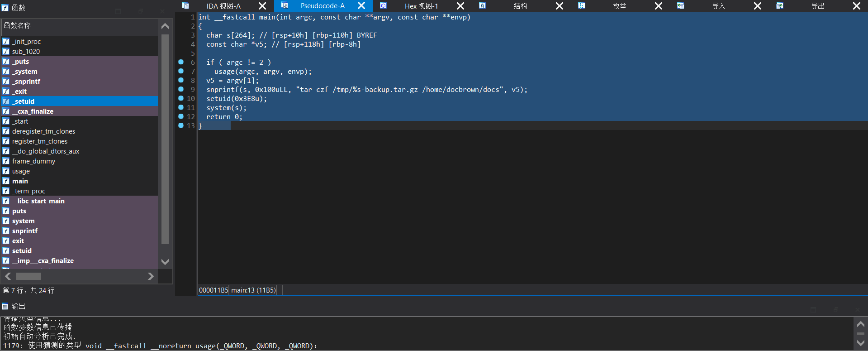Select the bold system import entry

(79, 221)
